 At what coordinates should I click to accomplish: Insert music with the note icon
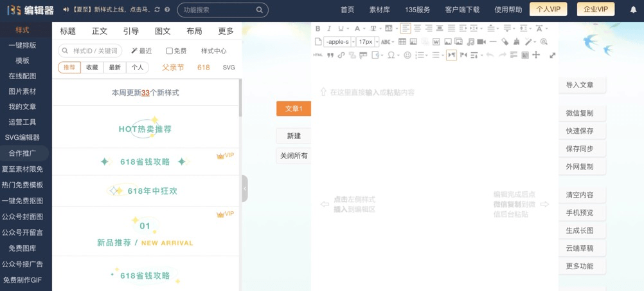tap(470, 42)
